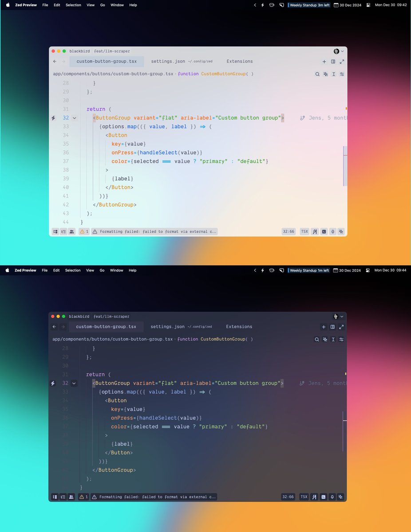Screen dimensions: 411x532
Task: Toggle the outline panel icon in the dark-theme status bar
Action: 63,497
